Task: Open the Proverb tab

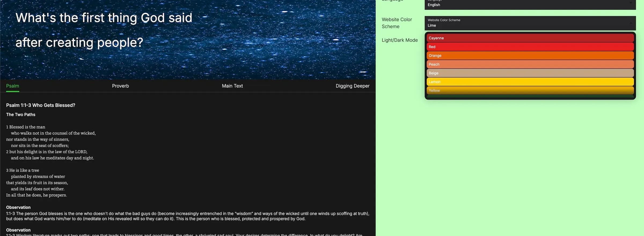Action: [x=120, y=86]
